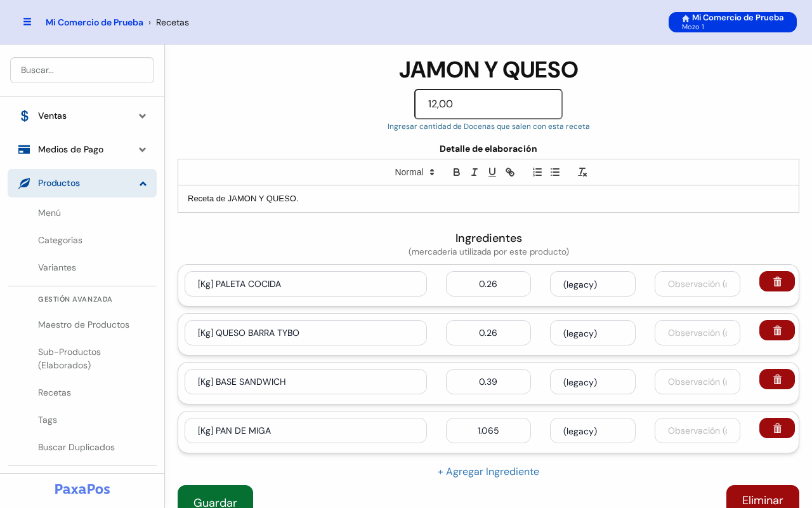Click the Observación field for PALETA COCIDA
This screenshot has width=812, height=508.
click(697, 284)
